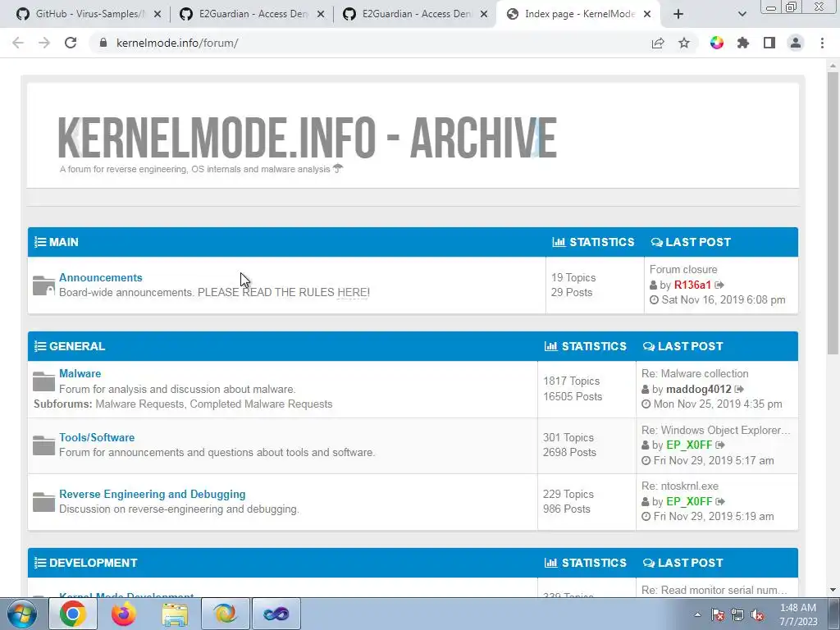Open the Tools/Software forum link

97,437
